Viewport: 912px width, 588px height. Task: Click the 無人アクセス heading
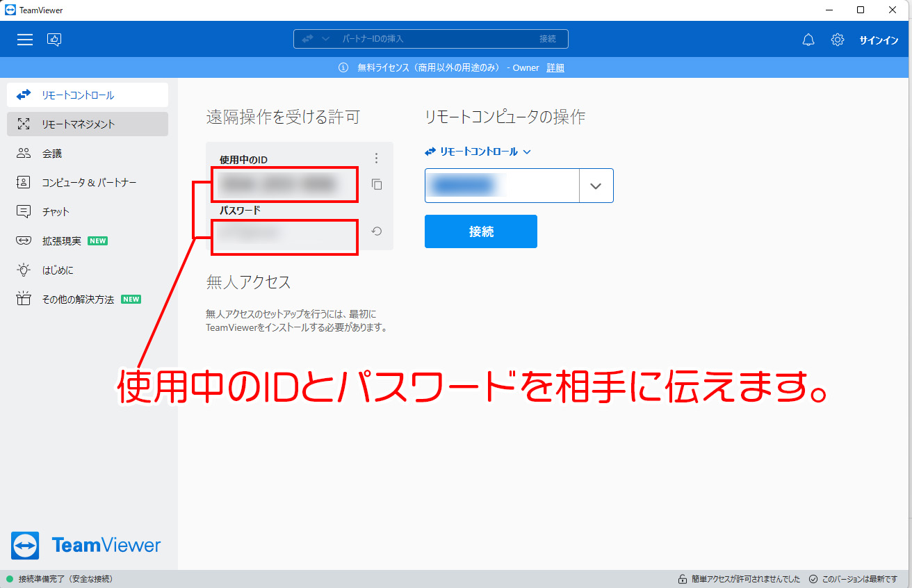coord(248,282)
